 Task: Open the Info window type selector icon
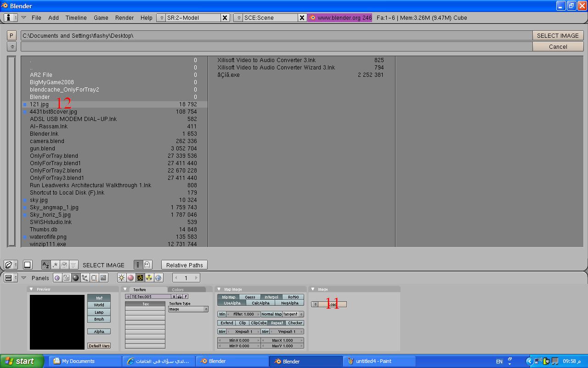pos(11,17)
